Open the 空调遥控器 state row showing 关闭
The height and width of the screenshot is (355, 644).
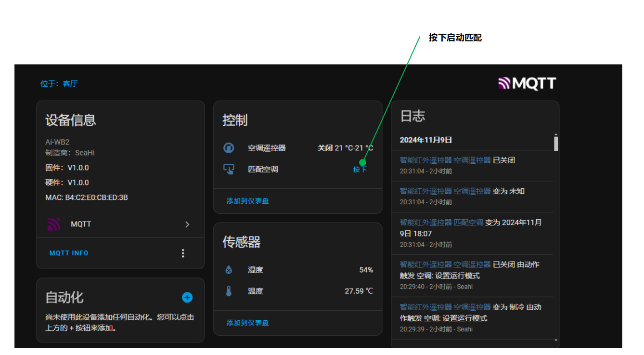pyautogui.click(x=298, y=148)
